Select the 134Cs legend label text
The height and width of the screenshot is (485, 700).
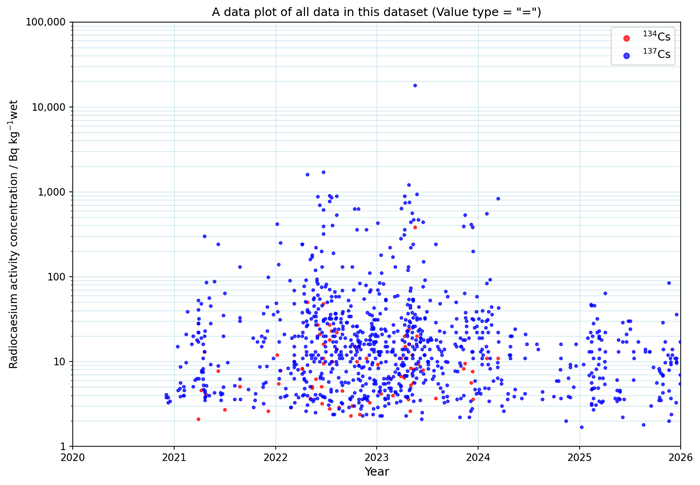coord(656,38)
